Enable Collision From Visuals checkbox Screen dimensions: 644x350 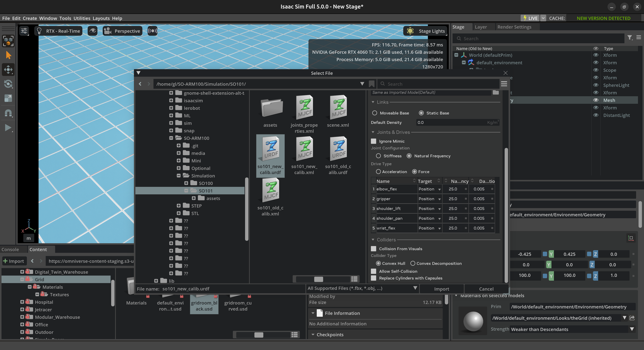pyautogui.click(x=374, y=248)
